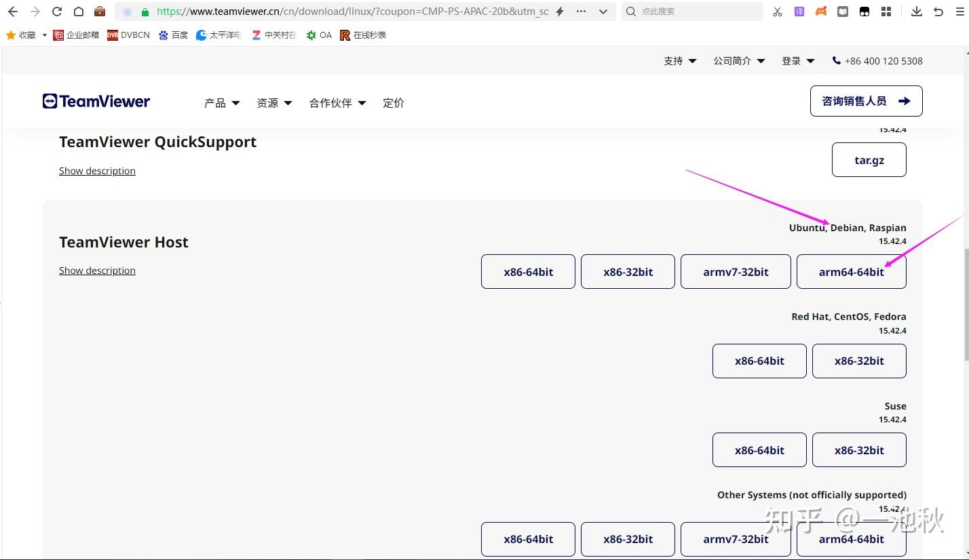Click Show description under TeamViewer Host
This screenshot has height=560, width=969.
pos(97,270)
